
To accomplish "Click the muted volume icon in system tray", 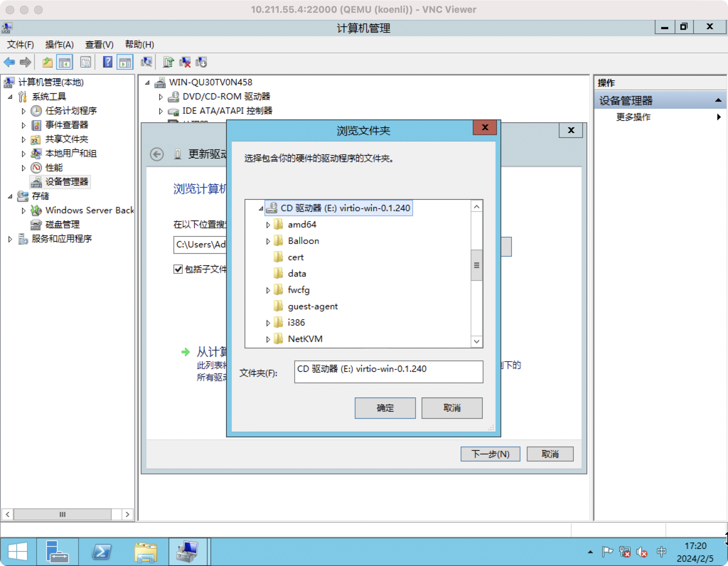I will point(642,552).
